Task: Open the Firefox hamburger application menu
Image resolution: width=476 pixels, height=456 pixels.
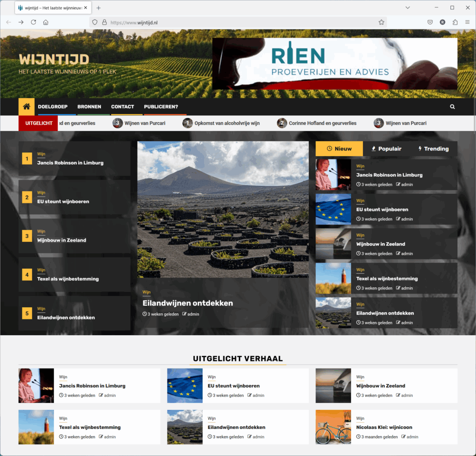Action: (467, 22)
